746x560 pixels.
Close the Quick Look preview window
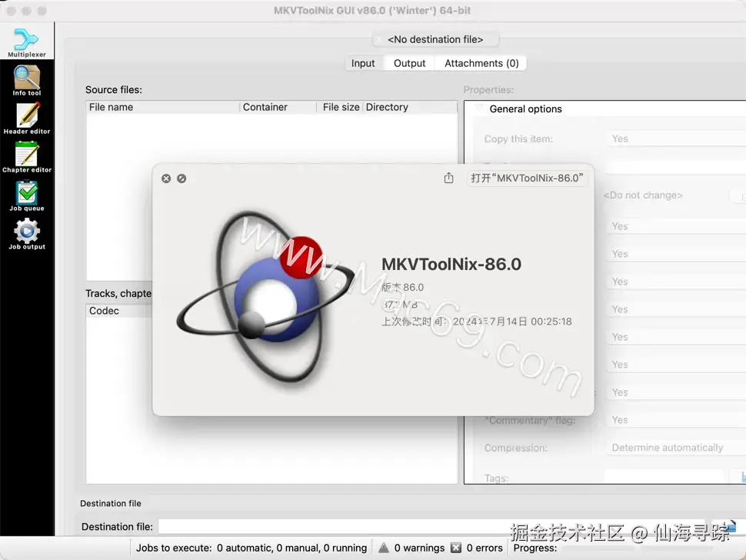(166, 178)
